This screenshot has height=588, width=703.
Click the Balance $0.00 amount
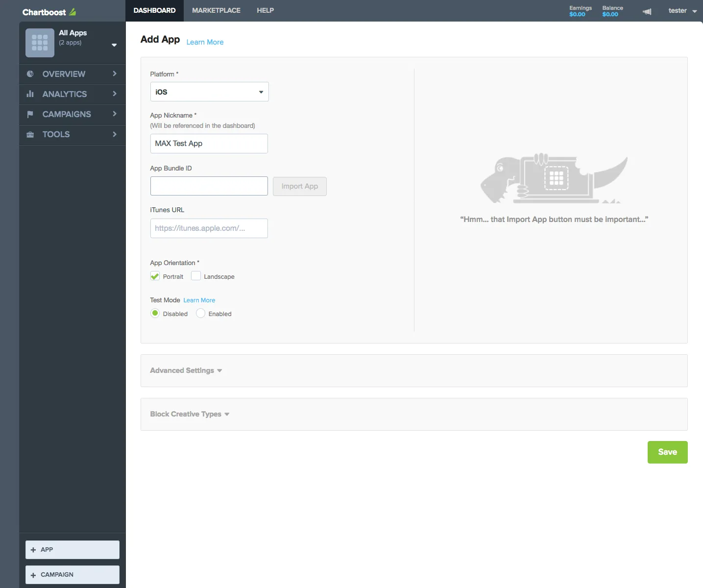(x=610, y=14)
